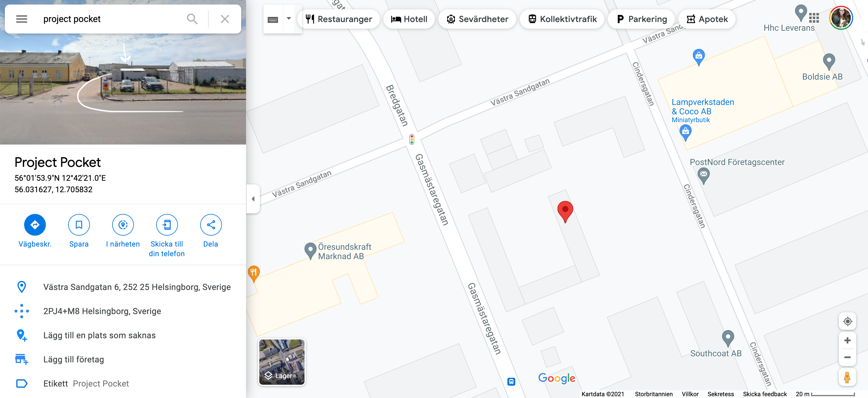Click the Skicka feedback link
Screen dimensions: 868x398
tap(765, 394)
